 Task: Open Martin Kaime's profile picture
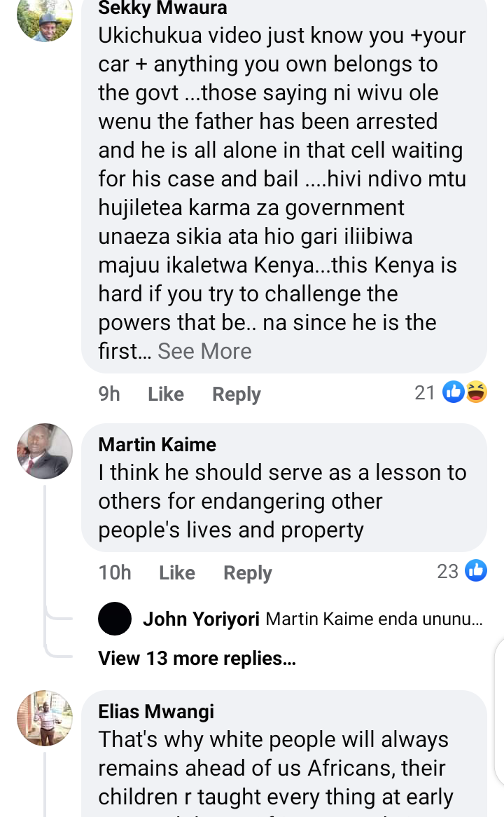(45, 451)
